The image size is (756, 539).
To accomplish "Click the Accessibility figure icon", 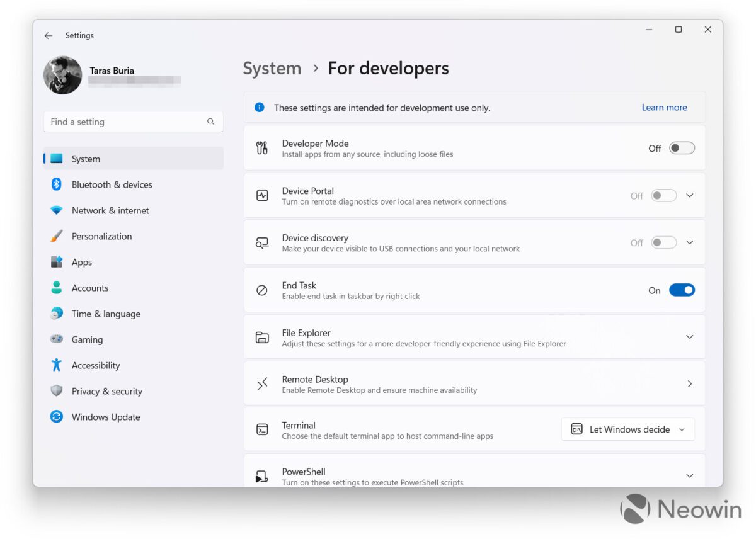I will (57, 365).
